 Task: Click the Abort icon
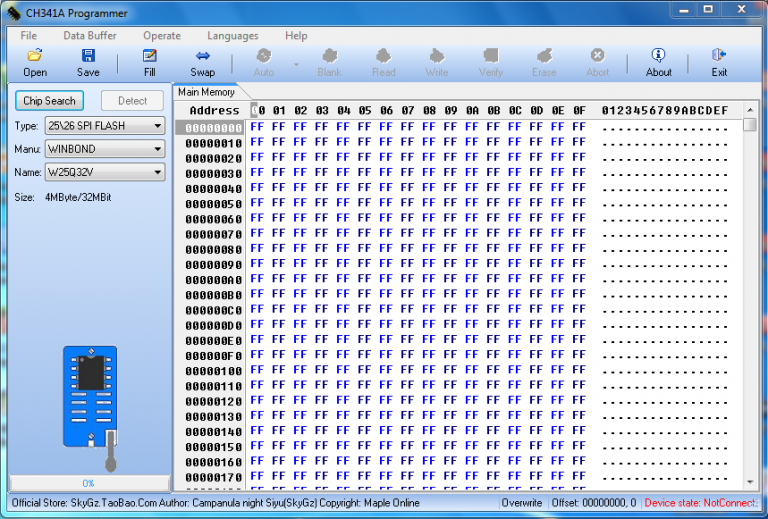click(597, 55)
